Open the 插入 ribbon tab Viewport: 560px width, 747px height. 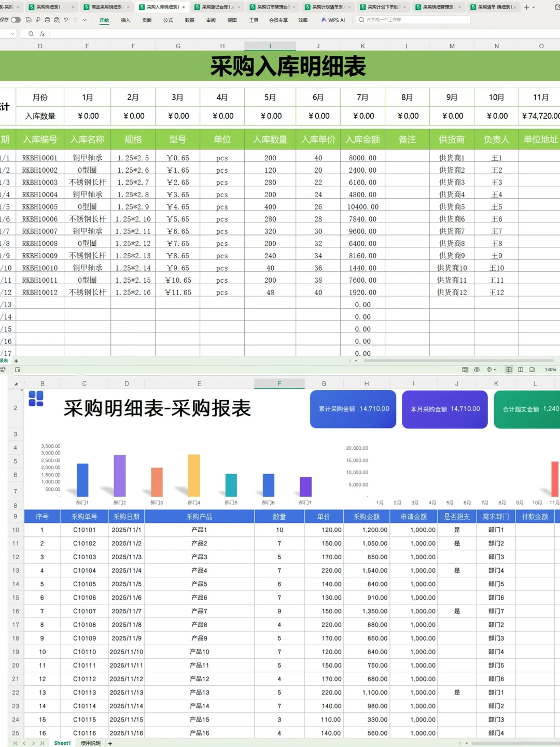[125, 20]
